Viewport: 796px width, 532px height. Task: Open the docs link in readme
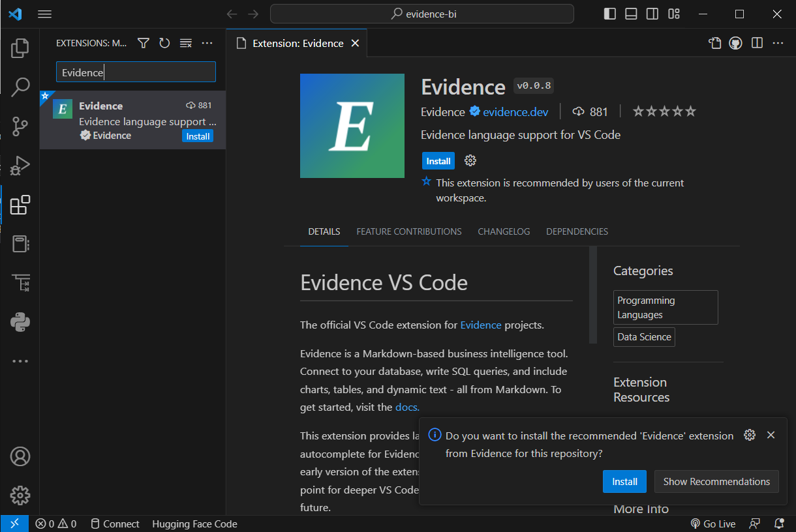(x=407, y=407)
